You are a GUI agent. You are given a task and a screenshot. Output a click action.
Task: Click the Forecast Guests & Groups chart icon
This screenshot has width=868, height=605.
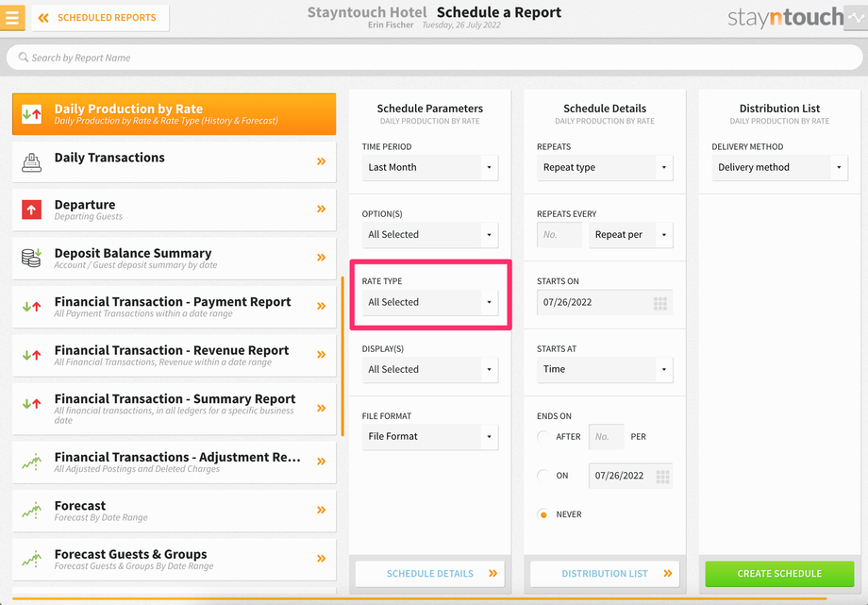click(31, 559)
